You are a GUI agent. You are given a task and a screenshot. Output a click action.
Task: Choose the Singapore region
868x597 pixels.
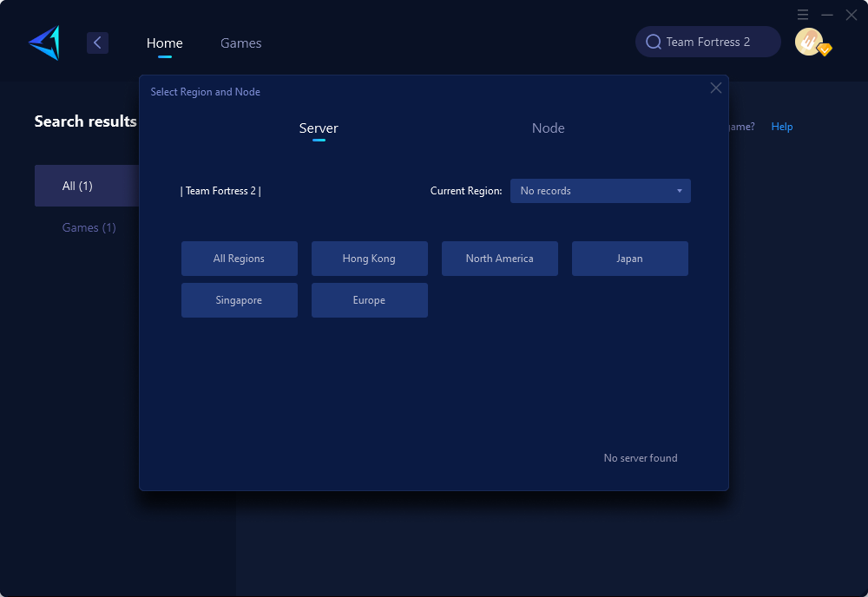tap(239, 300)
